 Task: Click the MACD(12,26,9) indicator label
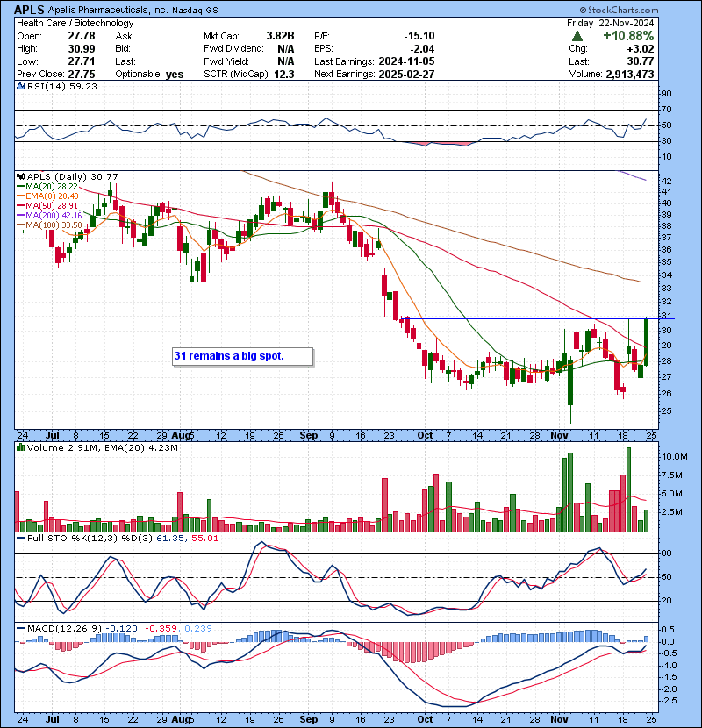coord(64,629)
